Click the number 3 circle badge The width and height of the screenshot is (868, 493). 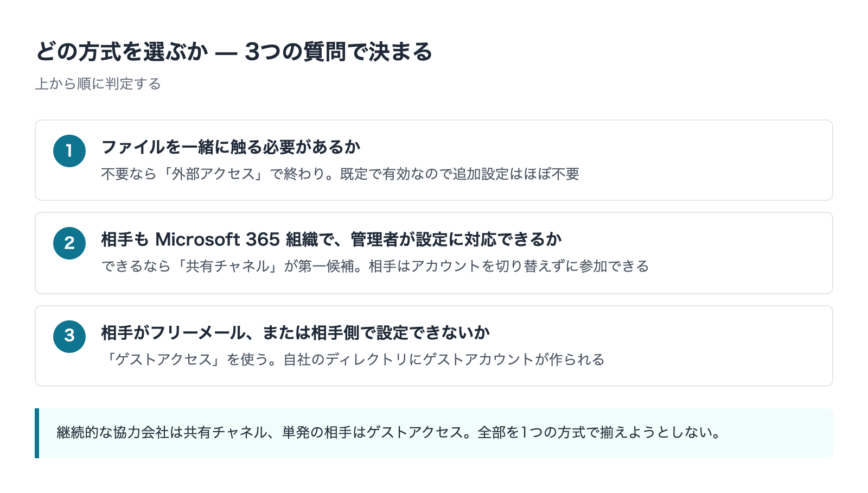click(x=69, y=337)
